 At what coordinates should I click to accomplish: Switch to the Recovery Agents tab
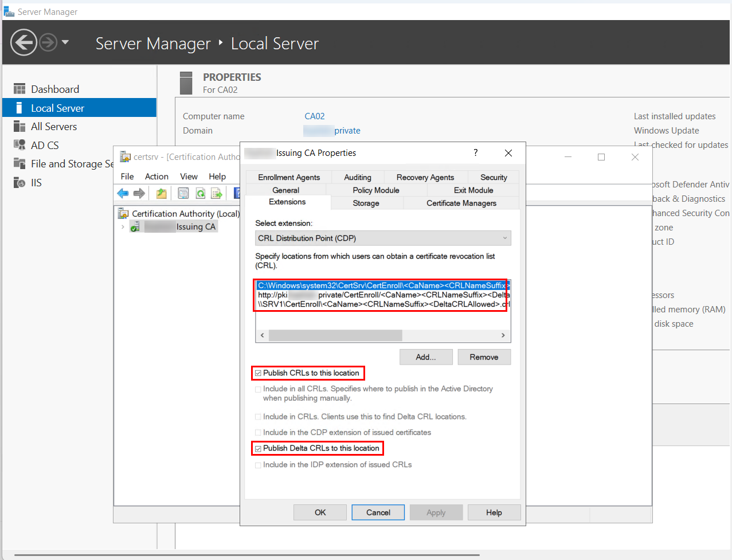click(x=425, y=177)
